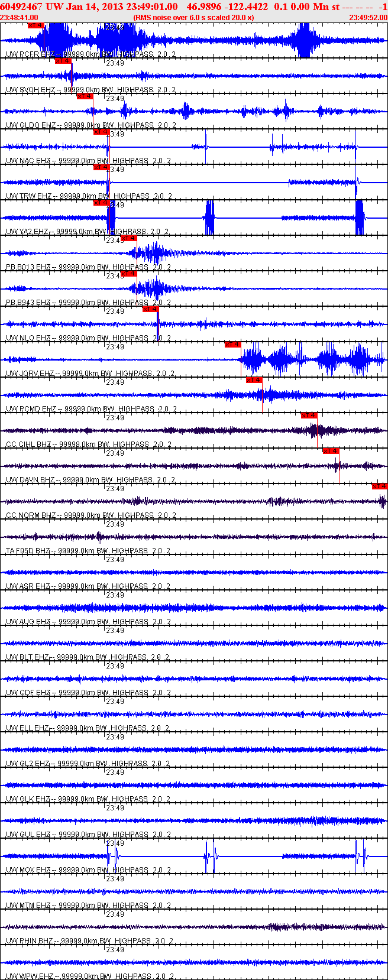Select the UW YA2 EHZ station label
This screenshot has width=388, height=980.
click(x=28, y=232)
